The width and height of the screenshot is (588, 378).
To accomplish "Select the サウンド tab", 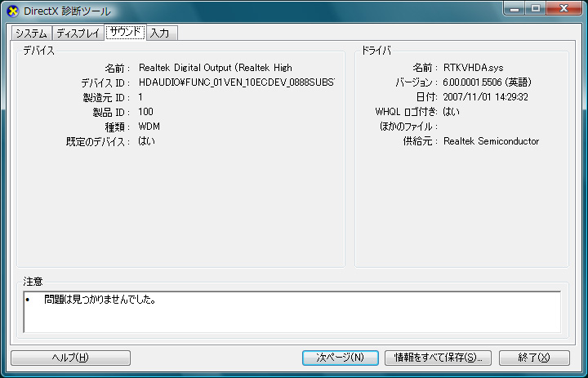I will coord(125,33).
